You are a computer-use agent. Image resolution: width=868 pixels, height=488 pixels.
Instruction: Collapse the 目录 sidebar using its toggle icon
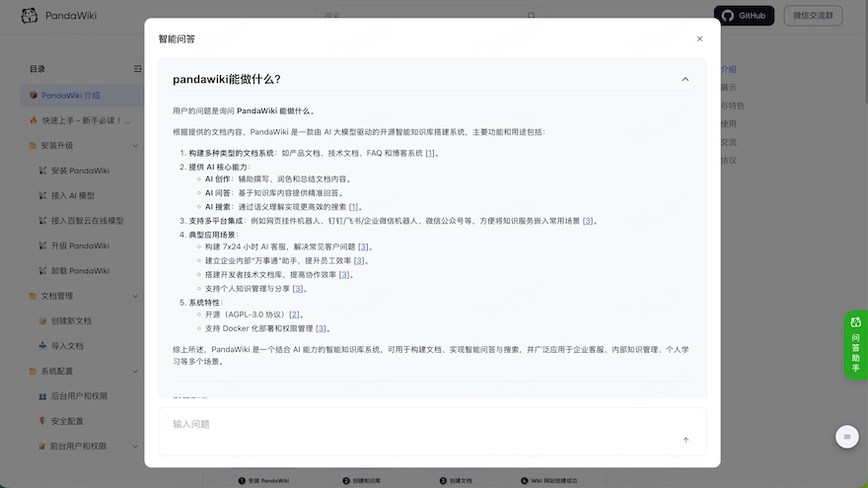(x=137, y=69)
